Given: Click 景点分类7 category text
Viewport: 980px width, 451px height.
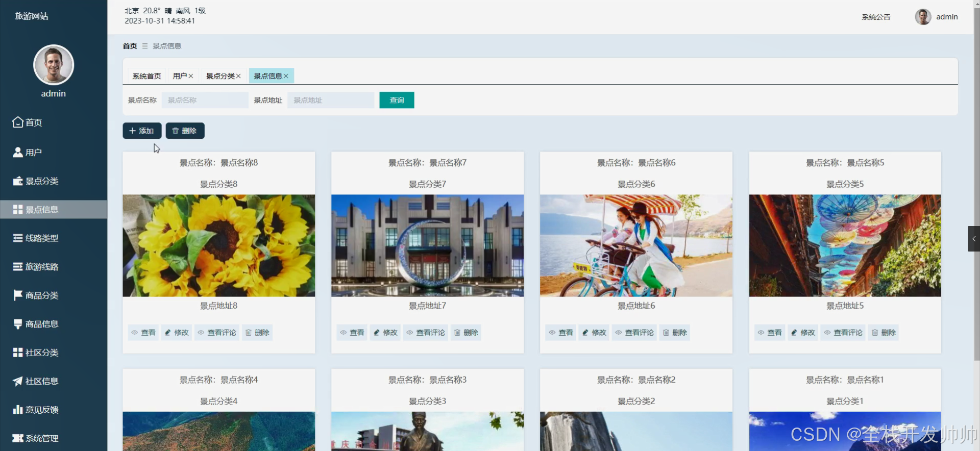Looking at the screenshot, I should 427,184.
